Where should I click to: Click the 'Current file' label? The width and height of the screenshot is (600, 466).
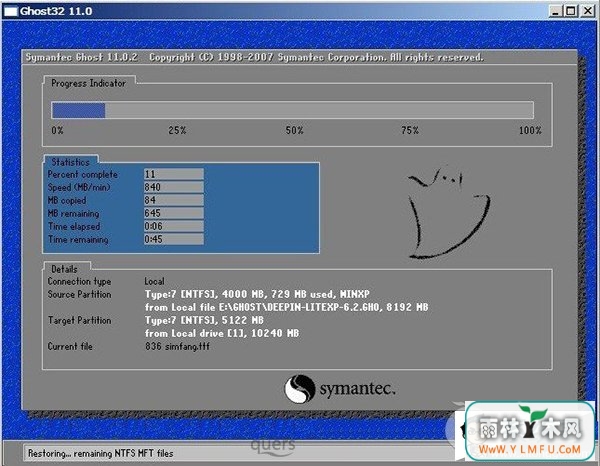point(70,346)
